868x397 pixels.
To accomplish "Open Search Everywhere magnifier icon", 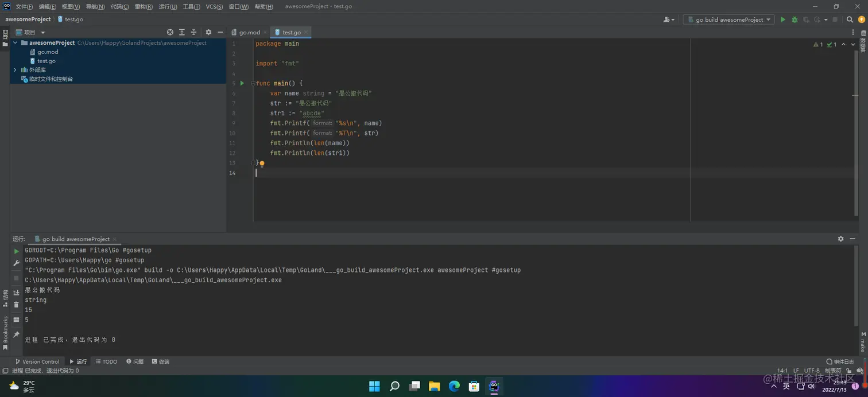I will coord(850,20).
